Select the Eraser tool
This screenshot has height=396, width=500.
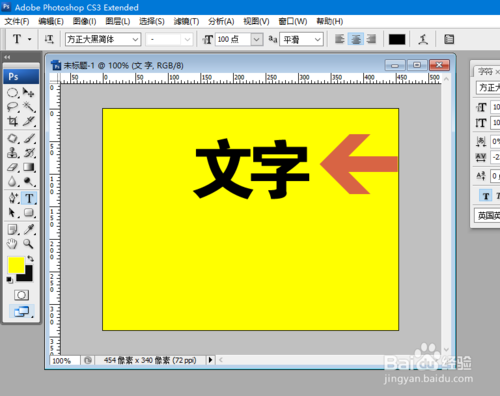coord(13,167)
